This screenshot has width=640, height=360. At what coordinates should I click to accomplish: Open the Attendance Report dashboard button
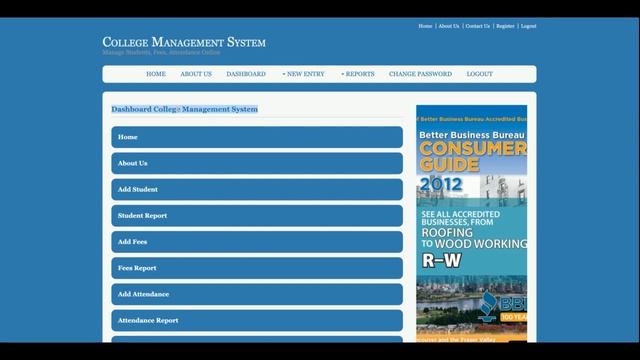coord(257,320)
